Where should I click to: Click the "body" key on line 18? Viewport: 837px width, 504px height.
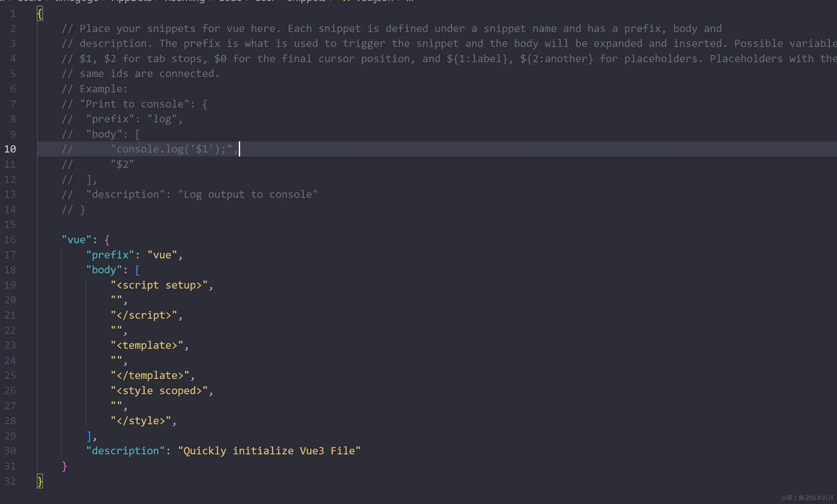(x=104, y=270)
